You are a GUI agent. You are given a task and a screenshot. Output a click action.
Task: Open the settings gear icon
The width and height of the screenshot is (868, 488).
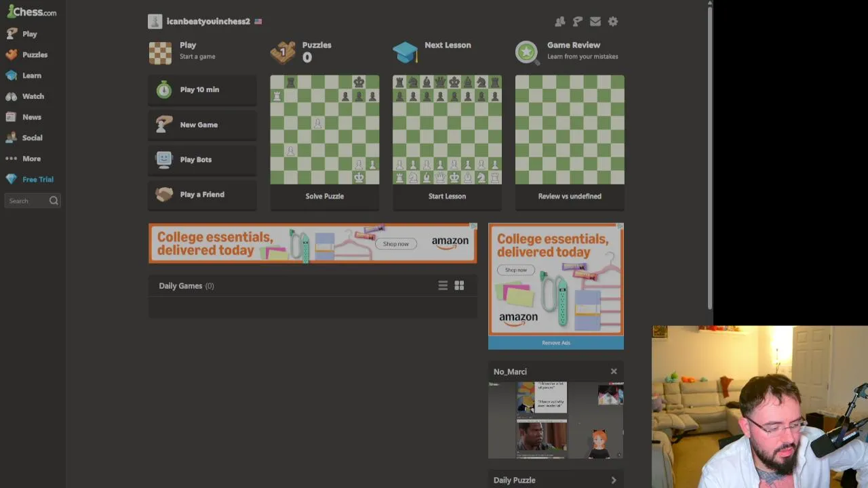tap(612, 22)
